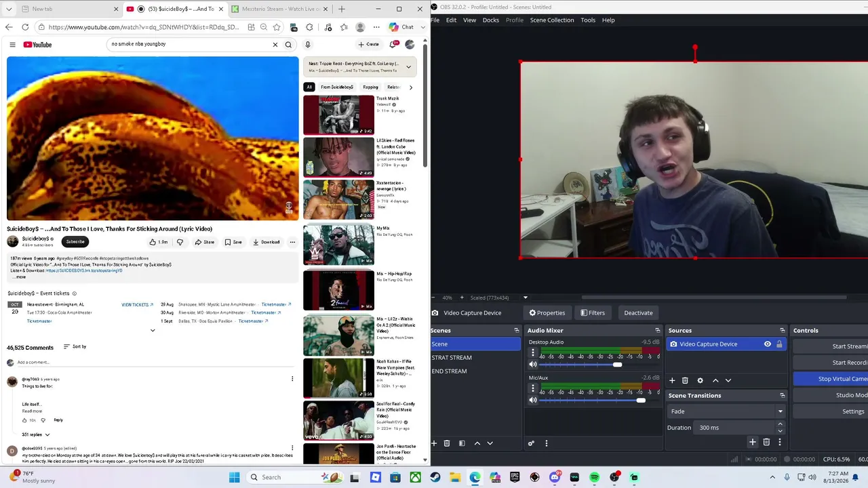Open the YouTube guide hamburger menu
This screenshot has height=488, width=868.
tap(12, 45)
